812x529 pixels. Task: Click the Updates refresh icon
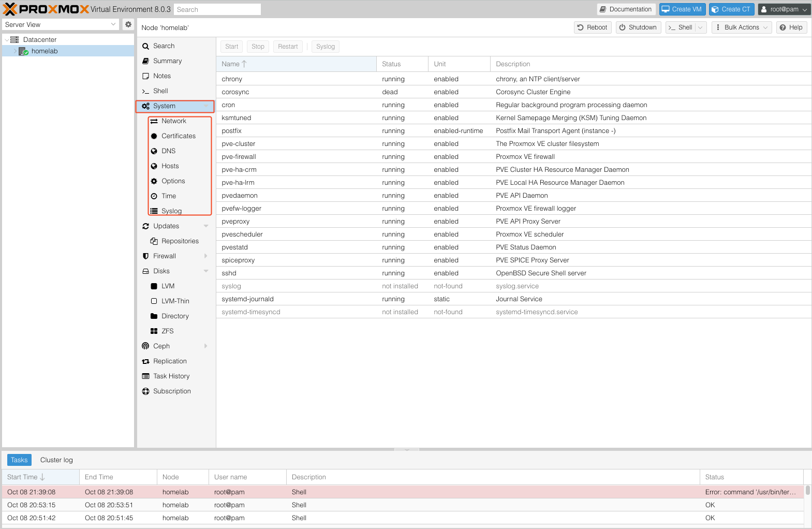click(146, 226)
